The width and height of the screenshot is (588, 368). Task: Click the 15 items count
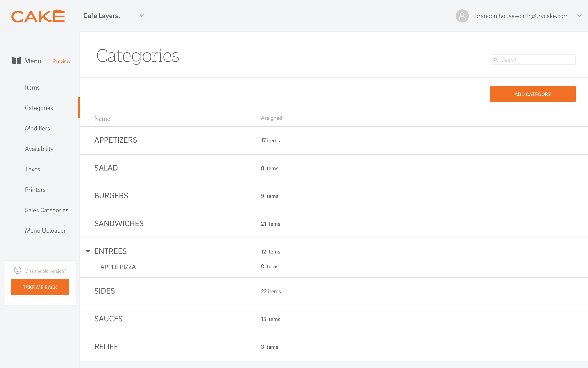271,319
